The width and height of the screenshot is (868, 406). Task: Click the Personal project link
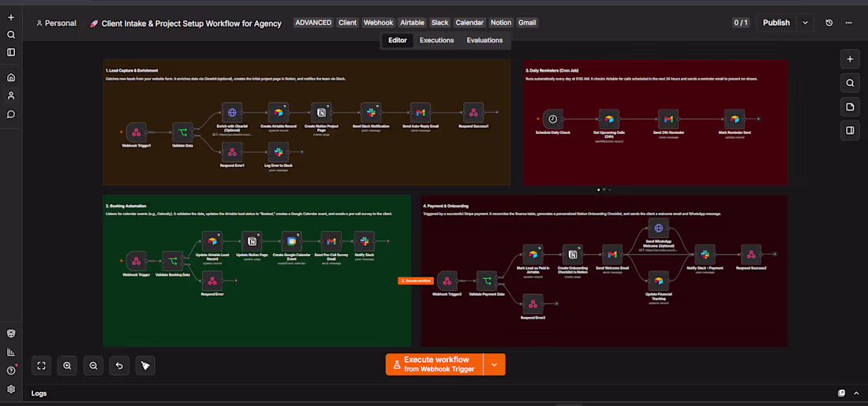point(56,23)
